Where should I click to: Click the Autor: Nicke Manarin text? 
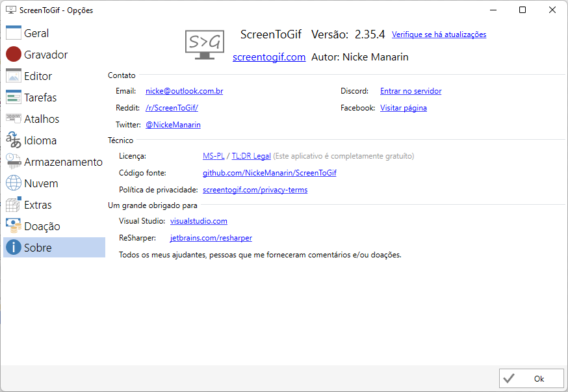(359, 57)
